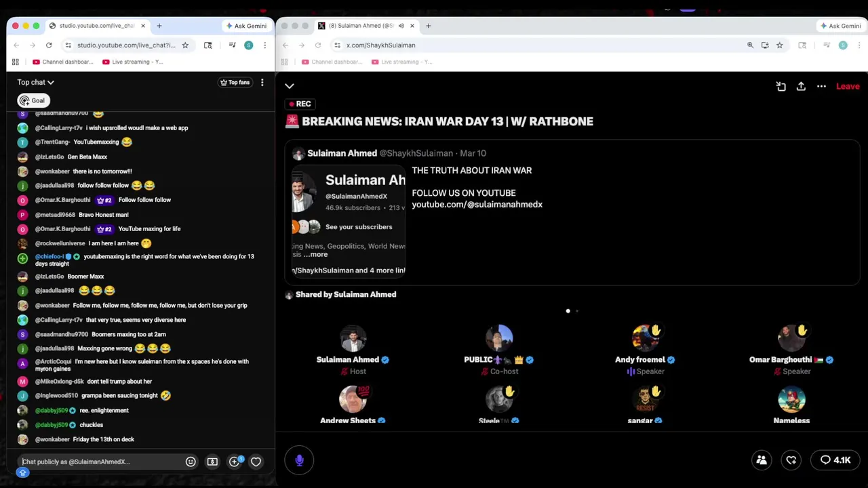
Task: Open Andrew Sheets' avatar in the Space
Action: 353,399
